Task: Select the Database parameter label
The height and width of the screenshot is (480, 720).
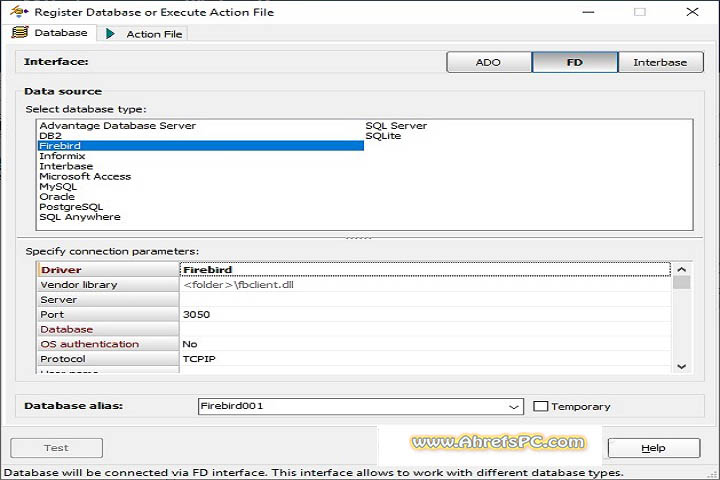Action: 108,329
